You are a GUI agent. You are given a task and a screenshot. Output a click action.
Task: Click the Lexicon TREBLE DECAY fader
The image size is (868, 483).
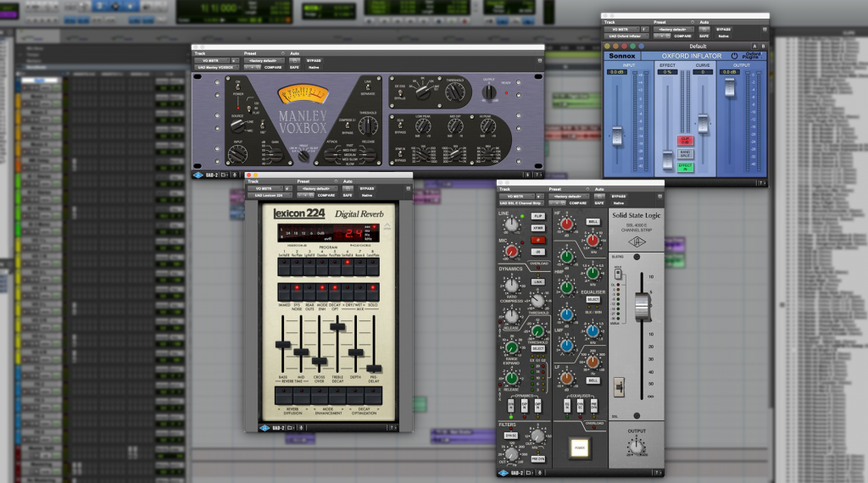coord(337,326)
